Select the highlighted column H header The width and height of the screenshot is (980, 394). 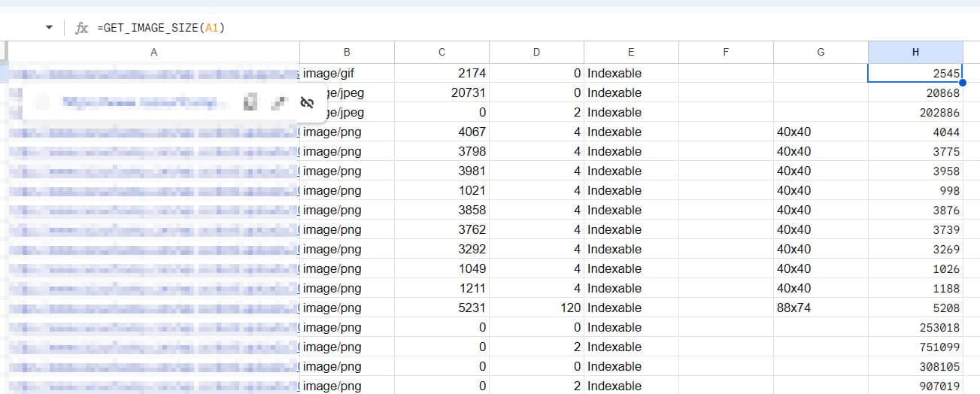pyautogui.click(x=915, y=52)
